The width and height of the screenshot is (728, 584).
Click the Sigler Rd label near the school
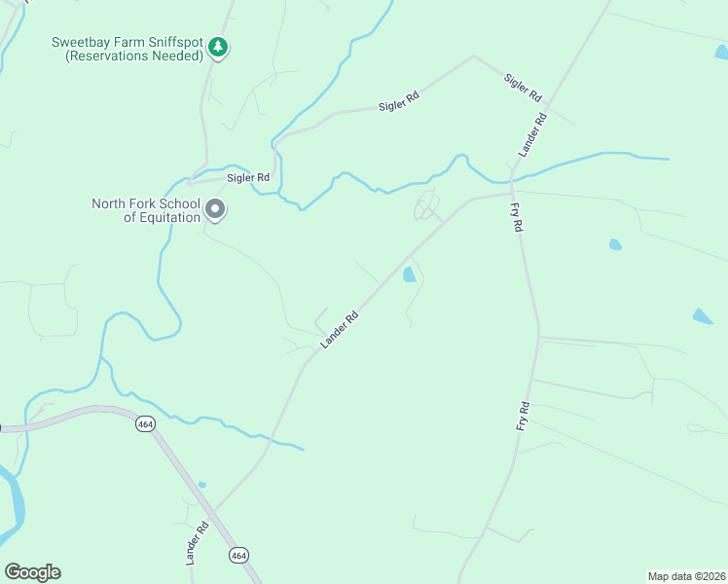(248, 178)
